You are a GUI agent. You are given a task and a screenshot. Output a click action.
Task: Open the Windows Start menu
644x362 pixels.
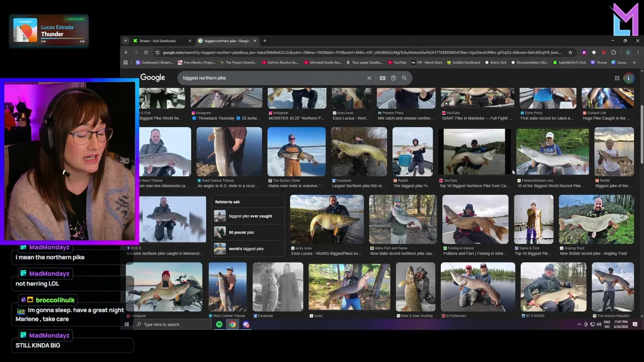pos(126,324)
